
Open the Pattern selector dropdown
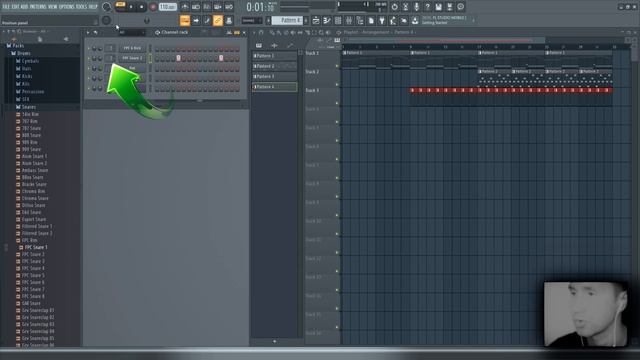tap(287, 20)
